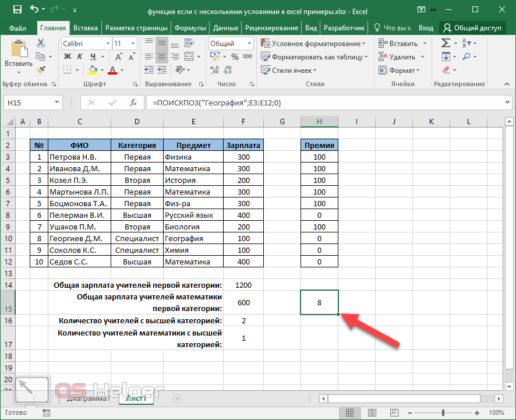Click the Вставить paste button
Screen dimensions: 516x420
pos(19,57)
